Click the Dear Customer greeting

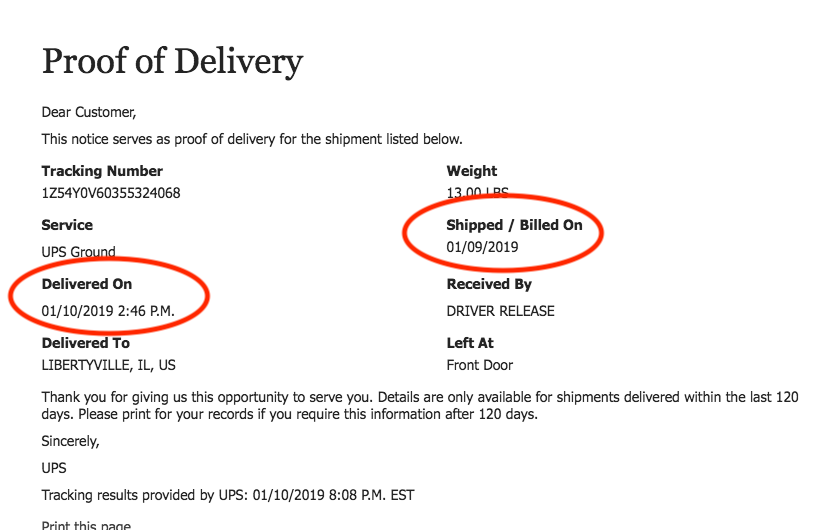coord(88,112)
